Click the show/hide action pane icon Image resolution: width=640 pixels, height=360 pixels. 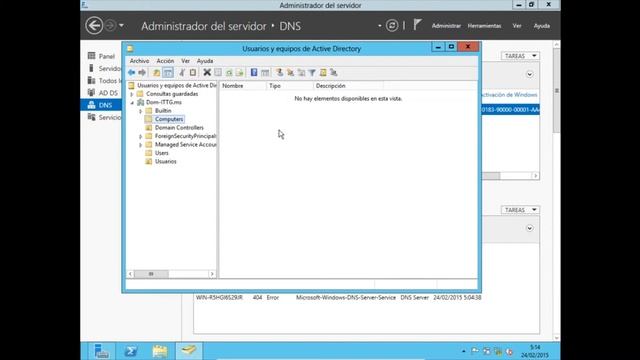click(x=265, y=73)
